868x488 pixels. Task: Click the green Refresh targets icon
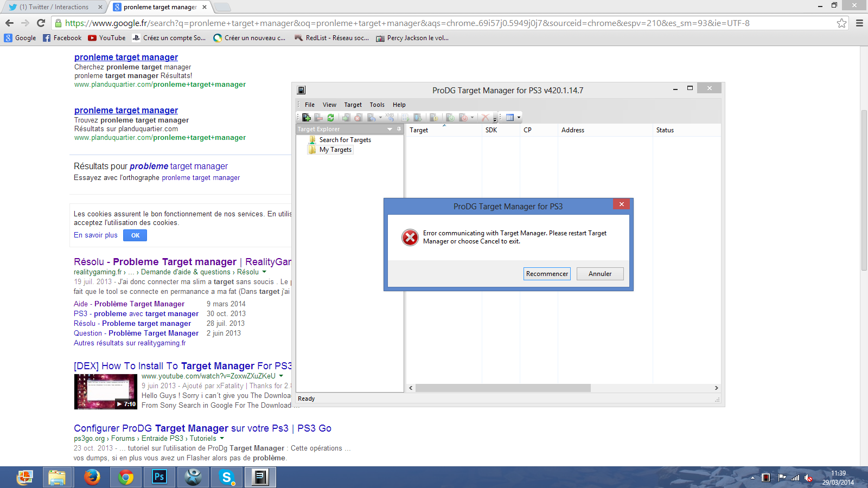pos(330,117)
